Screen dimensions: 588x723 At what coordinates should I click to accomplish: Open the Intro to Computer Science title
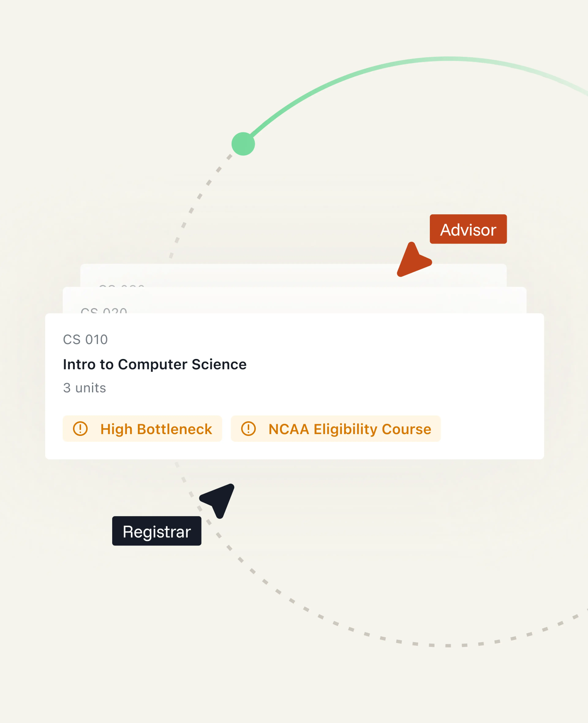tap(155, 364)
